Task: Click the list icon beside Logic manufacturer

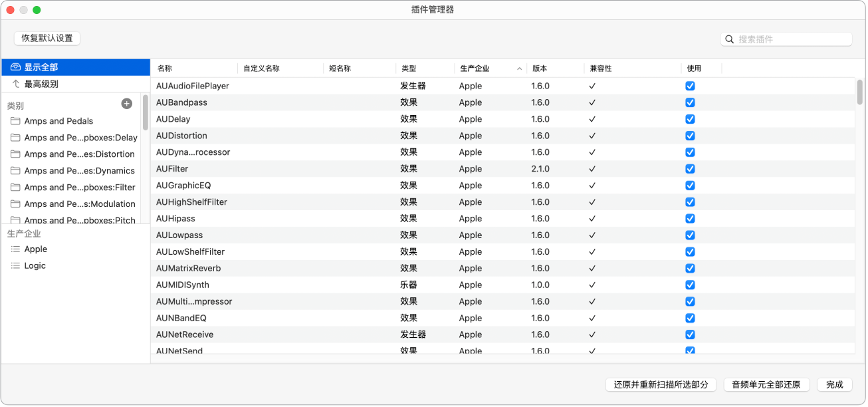Action: click(15, 265)
